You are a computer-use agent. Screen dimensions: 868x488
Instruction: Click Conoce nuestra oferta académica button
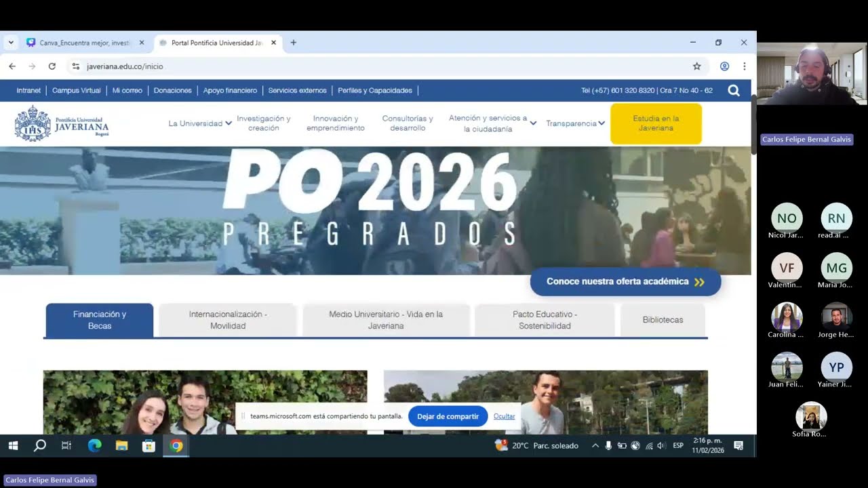[x=625, y=281]
